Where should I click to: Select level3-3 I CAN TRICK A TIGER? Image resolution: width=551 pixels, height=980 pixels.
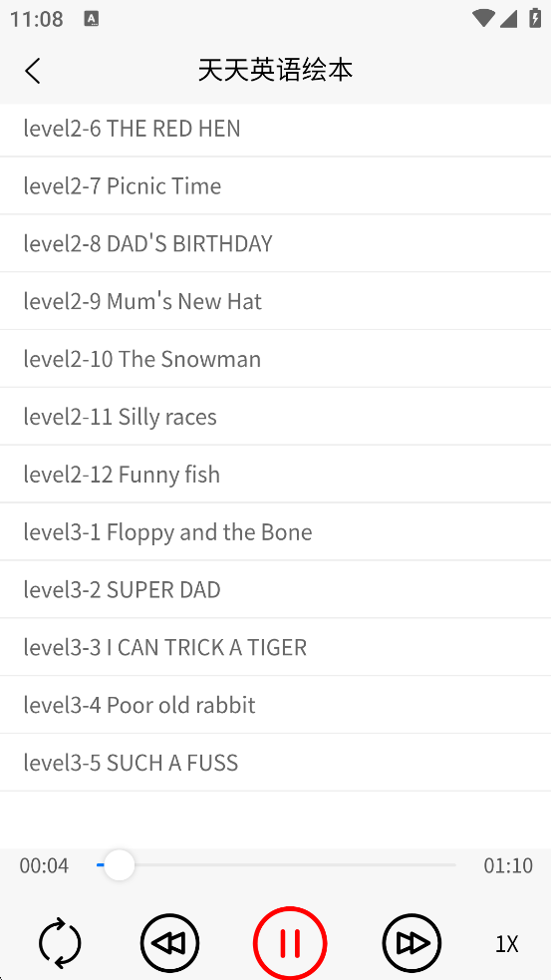tap(275, 647)
